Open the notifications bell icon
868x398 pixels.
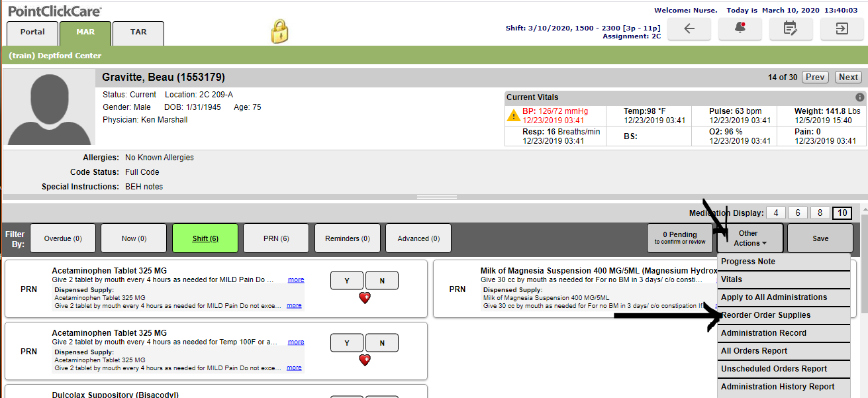pos(740,29)
